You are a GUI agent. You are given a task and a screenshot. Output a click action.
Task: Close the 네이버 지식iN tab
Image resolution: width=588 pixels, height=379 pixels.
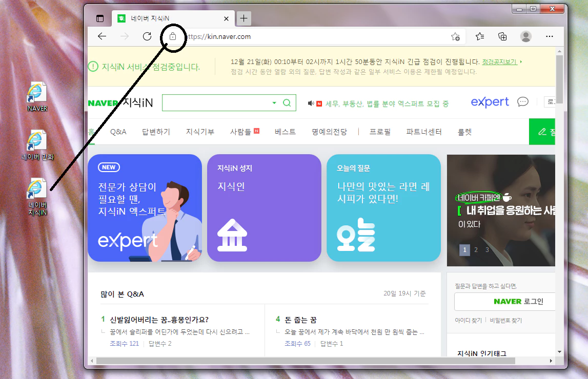[226, 18]
